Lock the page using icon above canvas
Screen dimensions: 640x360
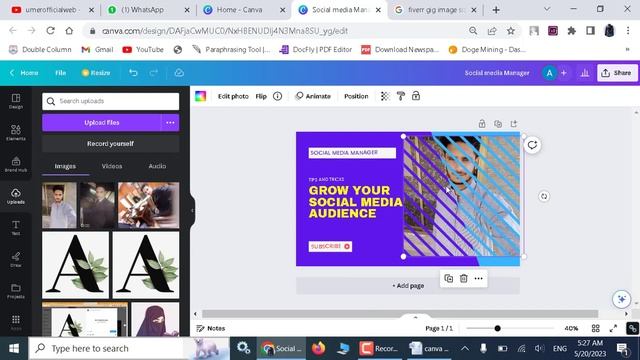click(482, 124)
